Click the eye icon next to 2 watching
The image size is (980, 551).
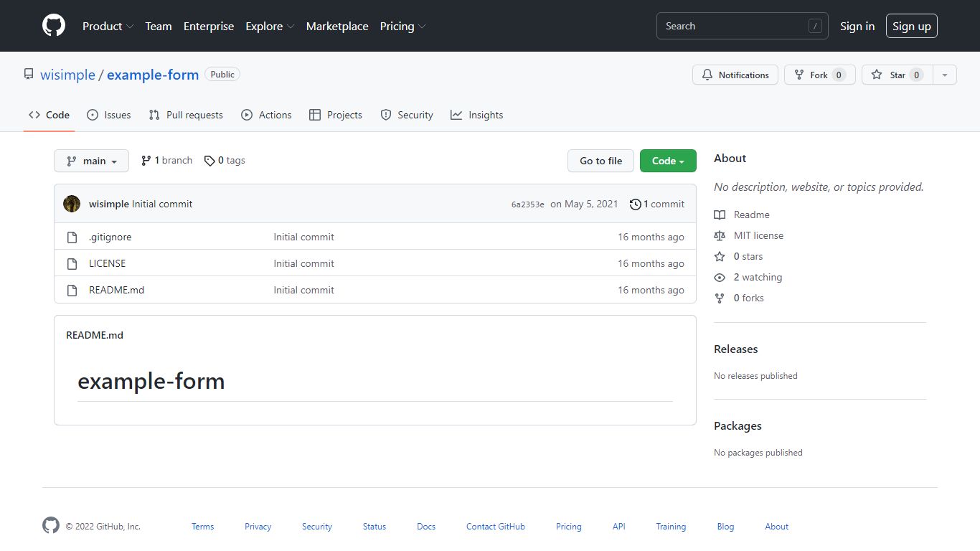[720, 277]
